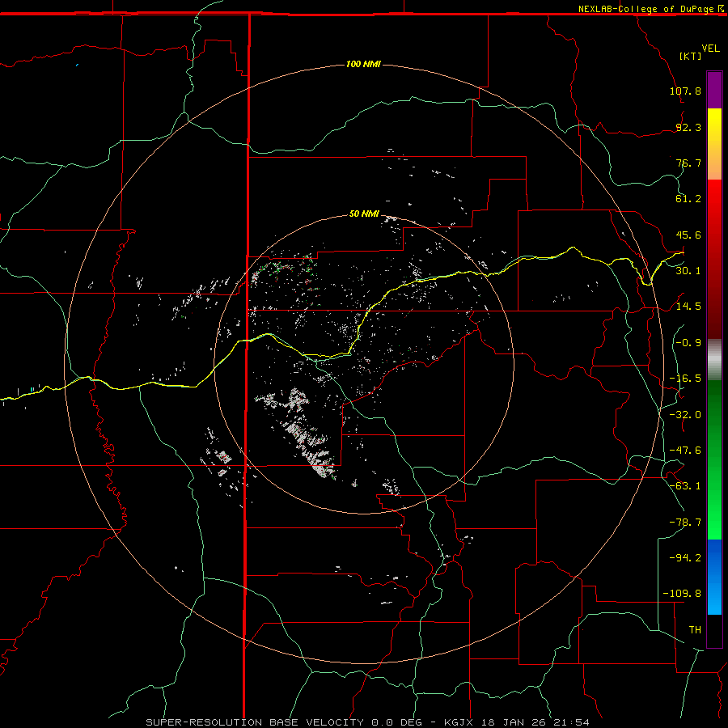
Task: Select the 50 NMI range ring label
Action: 364,214
